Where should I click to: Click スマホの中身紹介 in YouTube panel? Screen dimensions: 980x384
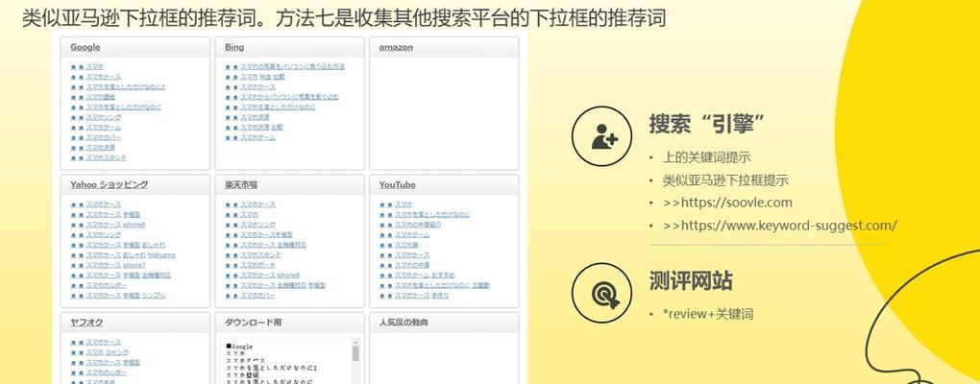coord(418,225)
